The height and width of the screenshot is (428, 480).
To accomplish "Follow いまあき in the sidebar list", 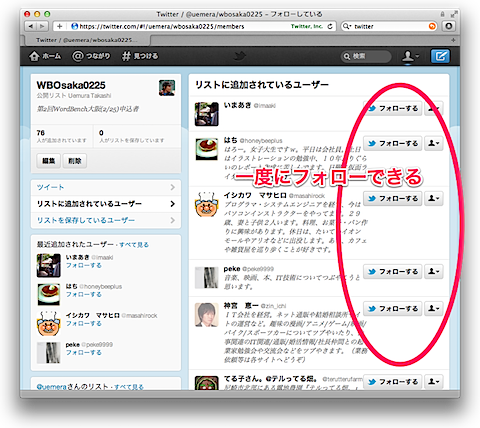I will (84, 265).
